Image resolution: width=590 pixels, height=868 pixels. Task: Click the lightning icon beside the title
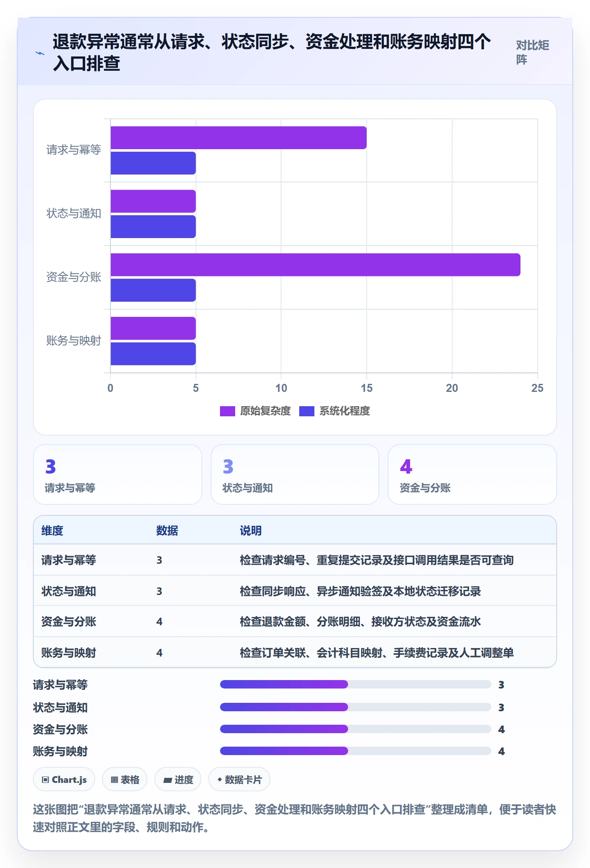40,53
